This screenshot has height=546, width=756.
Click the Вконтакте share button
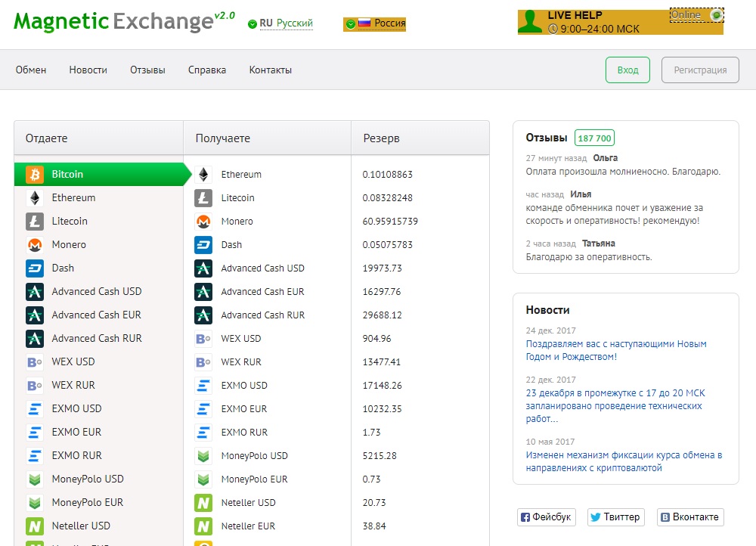[690, 517]
